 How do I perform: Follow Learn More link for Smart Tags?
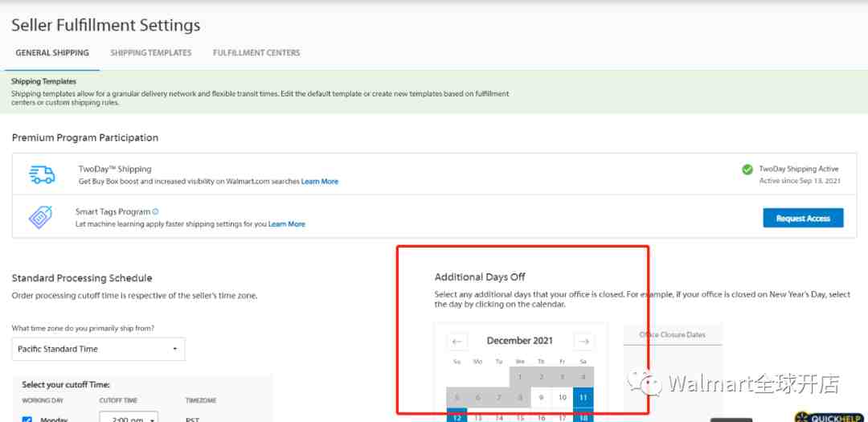[287, 224]
